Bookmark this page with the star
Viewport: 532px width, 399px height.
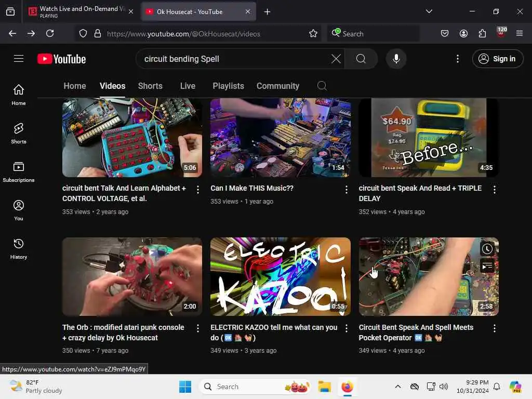click(313, 33)
